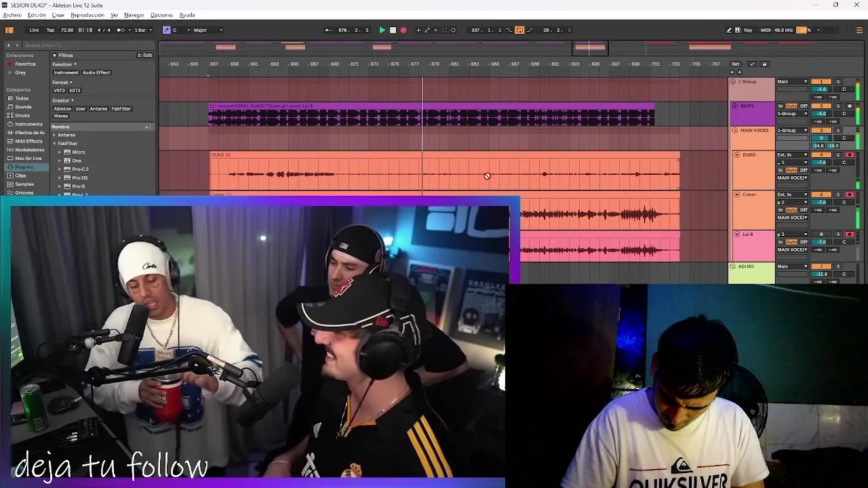Viewport: 868px width, 488px height.
Task: Select the Waves creator tag
Action: point(60,116)
